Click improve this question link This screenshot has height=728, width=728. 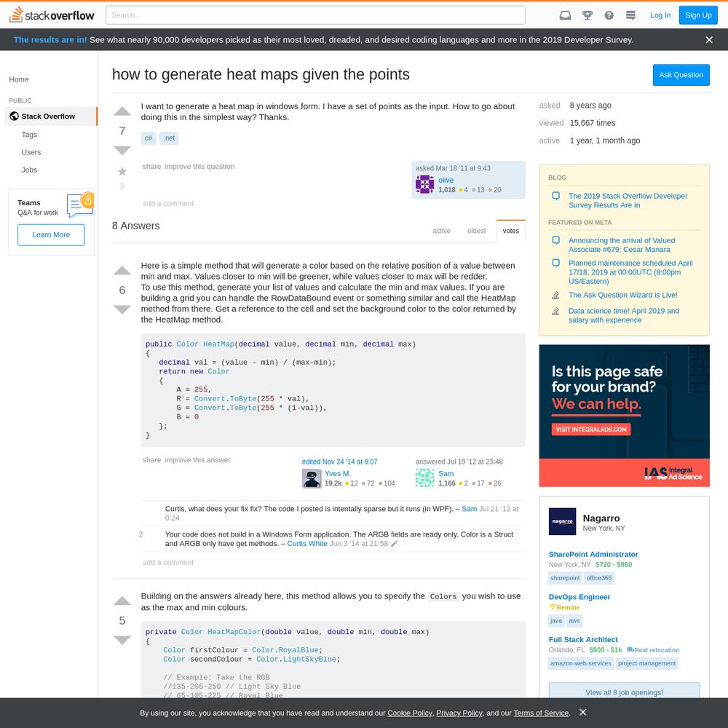(x=199, y=167)
